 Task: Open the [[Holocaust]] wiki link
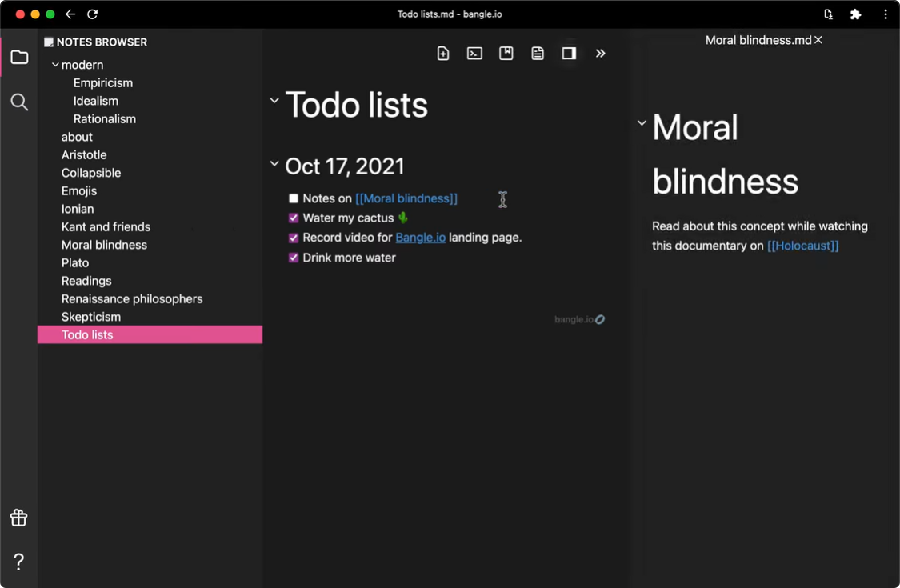(x=802, y=246)
